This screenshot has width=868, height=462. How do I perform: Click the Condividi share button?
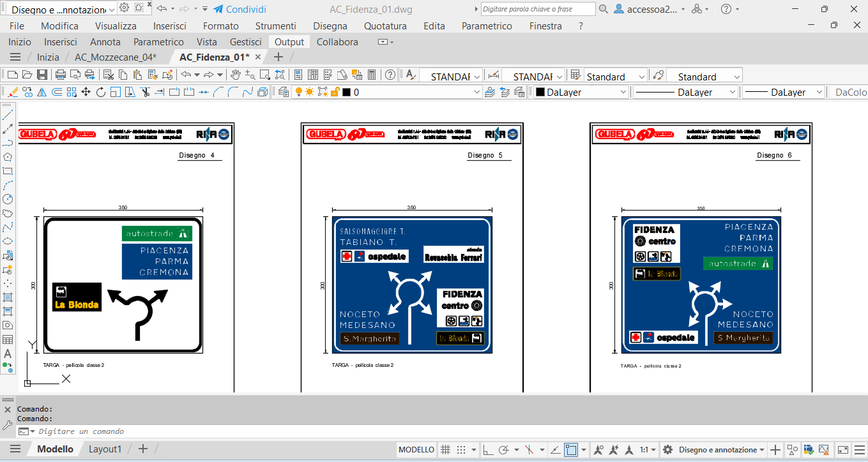[x=240, y=10]
